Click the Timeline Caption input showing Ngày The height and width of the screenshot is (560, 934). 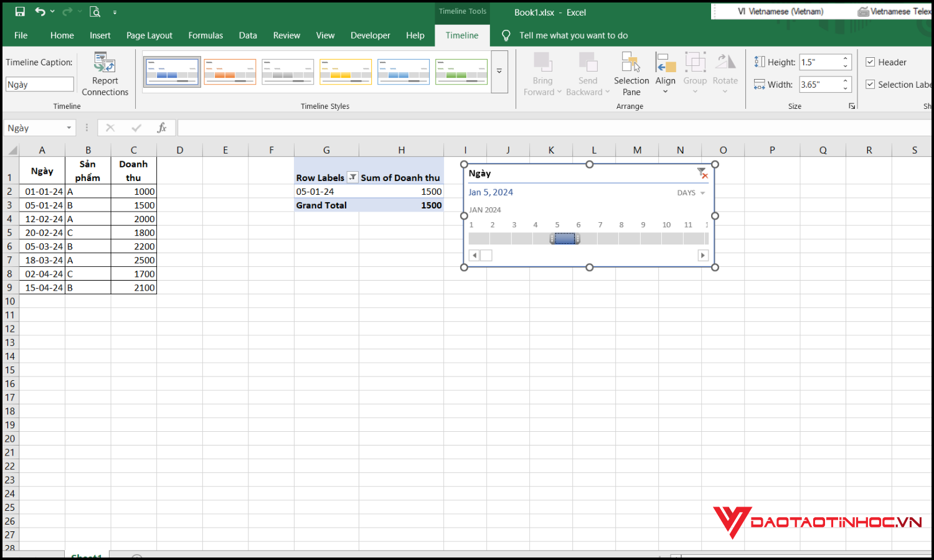point(39,84)
